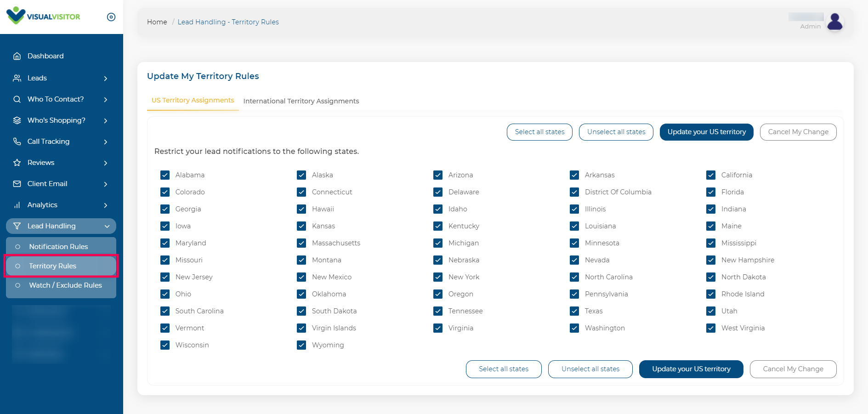Click the Dashboard home icon
This screenshot has width=868, height=414.
(17, 56)
